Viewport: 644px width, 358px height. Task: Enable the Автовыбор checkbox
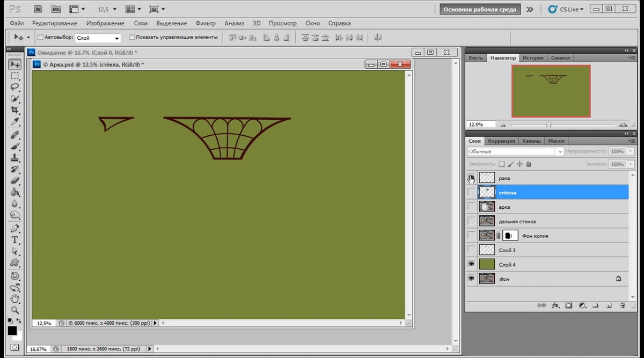(x=40, y=38)
